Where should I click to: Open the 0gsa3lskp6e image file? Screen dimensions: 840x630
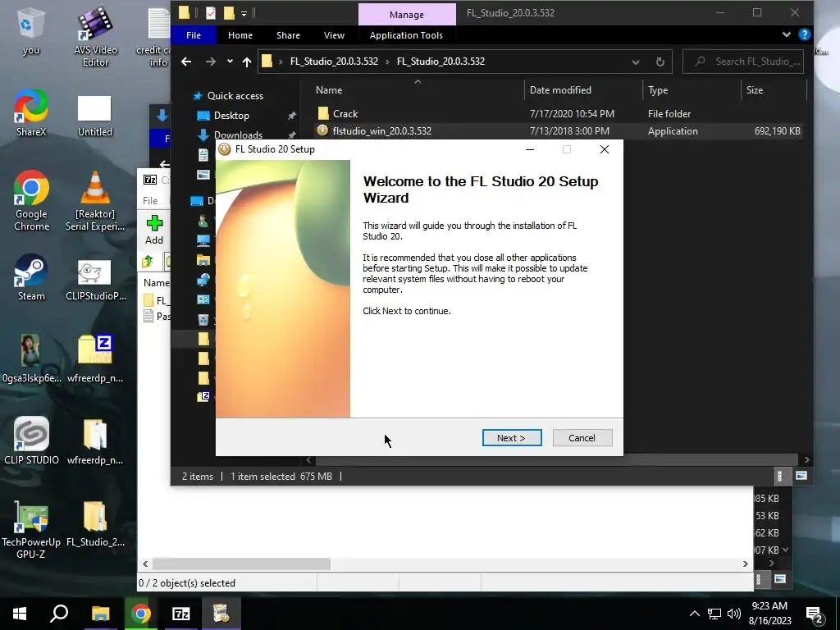coord(31,359)
